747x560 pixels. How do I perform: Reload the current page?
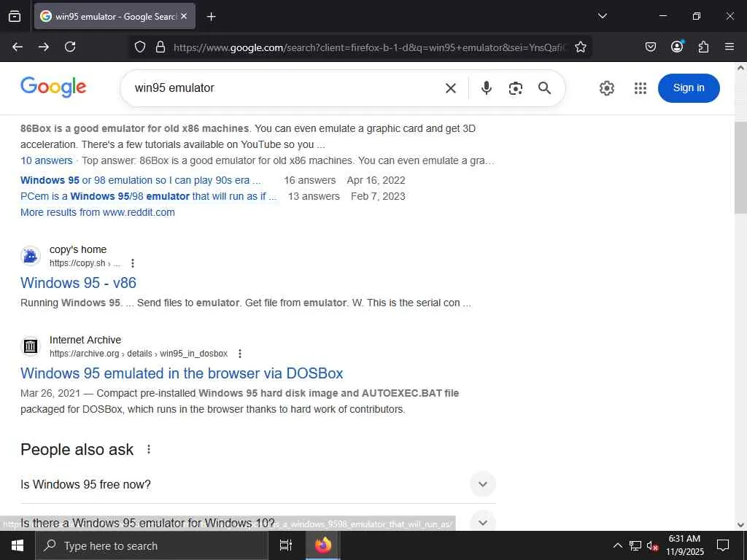point(70,47)
